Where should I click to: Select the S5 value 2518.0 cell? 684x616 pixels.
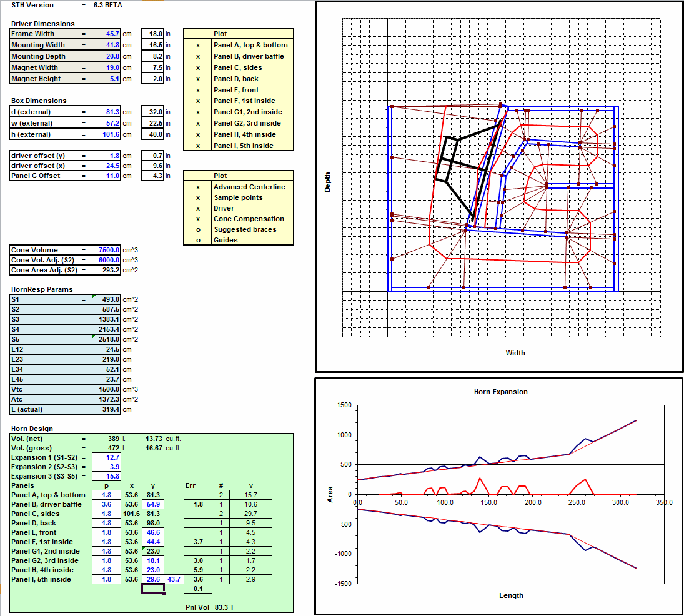[106, 339]
